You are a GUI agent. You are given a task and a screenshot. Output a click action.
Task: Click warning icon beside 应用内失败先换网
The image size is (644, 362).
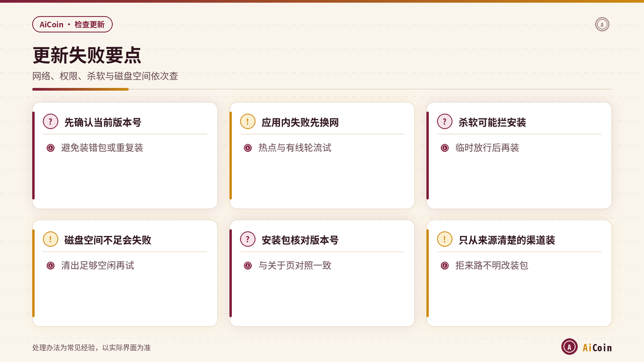(247, 121)
